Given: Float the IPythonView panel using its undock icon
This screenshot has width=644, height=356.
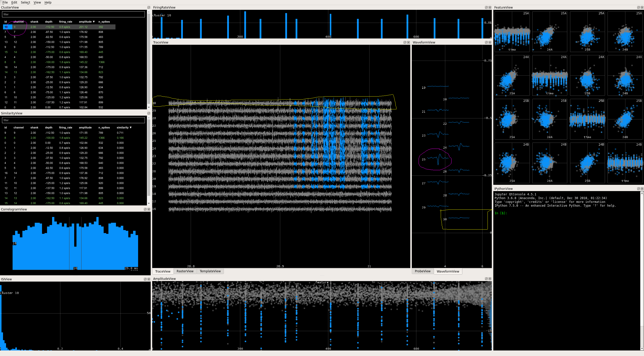Looking at the screenshot, I should [x=638, y=189].
